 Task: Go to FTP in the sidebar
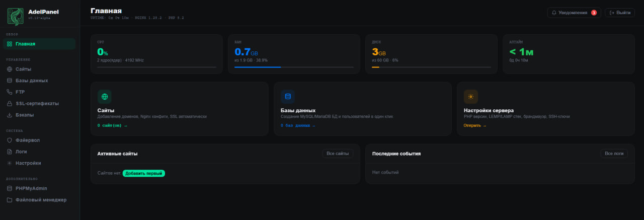point(20,92)
